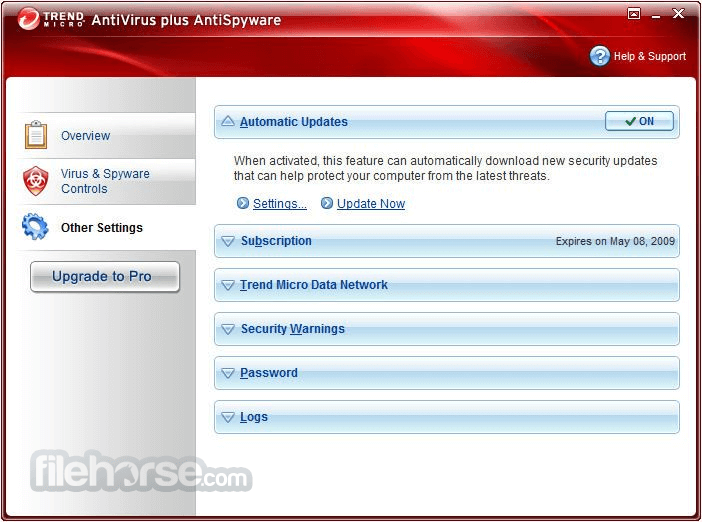Viewport: 702px width, 522px height.
Task: Click the compact view icon in title bar
Action: tap(634, 14)
